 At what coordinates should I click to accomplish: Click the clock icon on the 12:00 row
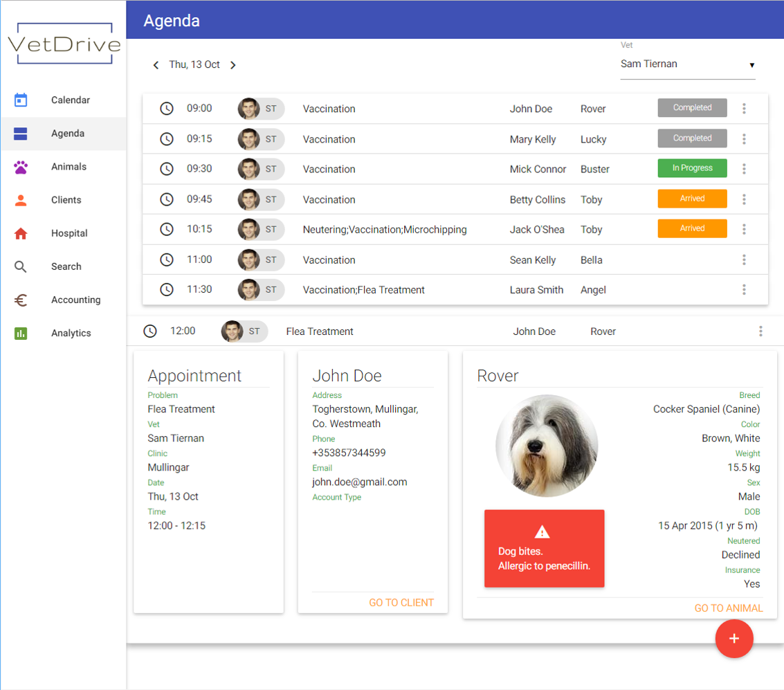[150, 331]
